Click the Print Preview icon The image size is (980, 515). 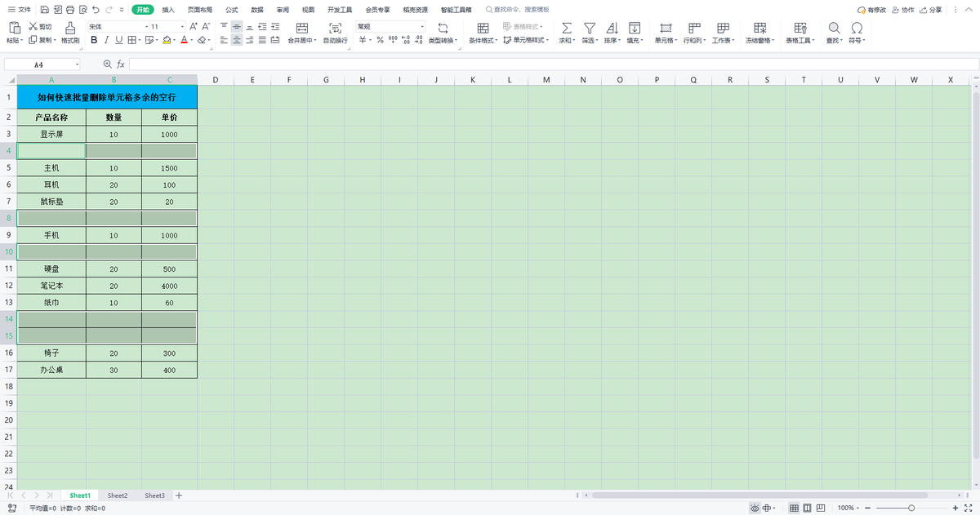click(83, 10)
